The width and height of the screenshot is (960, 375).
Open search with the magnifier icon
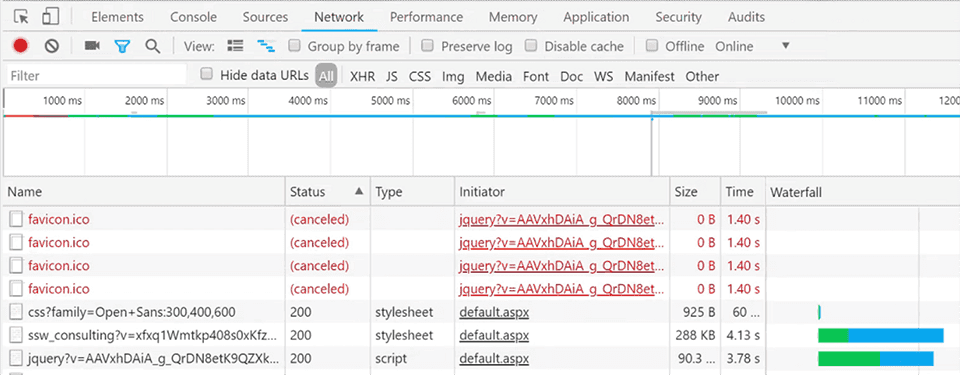click(x=152, y=46)
